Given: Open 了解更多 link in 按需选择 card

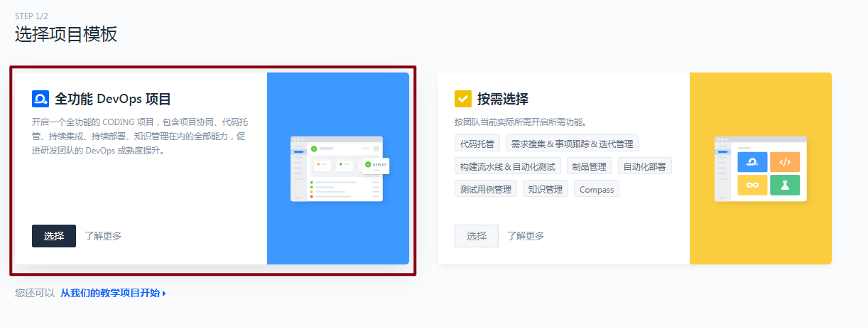Looking at the screenshot, I should pyautogui.click(x=526, y=236).
